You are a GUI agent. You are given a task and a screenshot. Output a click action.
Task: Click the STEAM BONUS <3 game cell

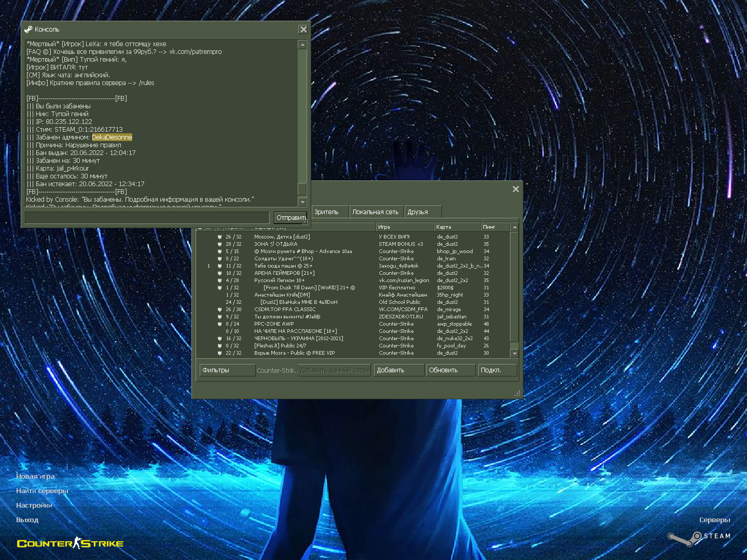pos(401,244)
